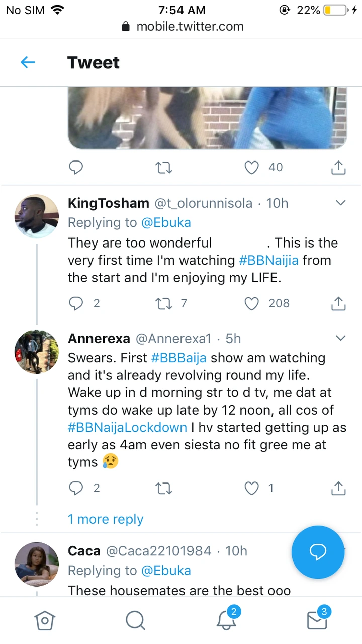Tap the back arrow beside Tweet
This screenshot has width=362, height=644.
(28, 62)
